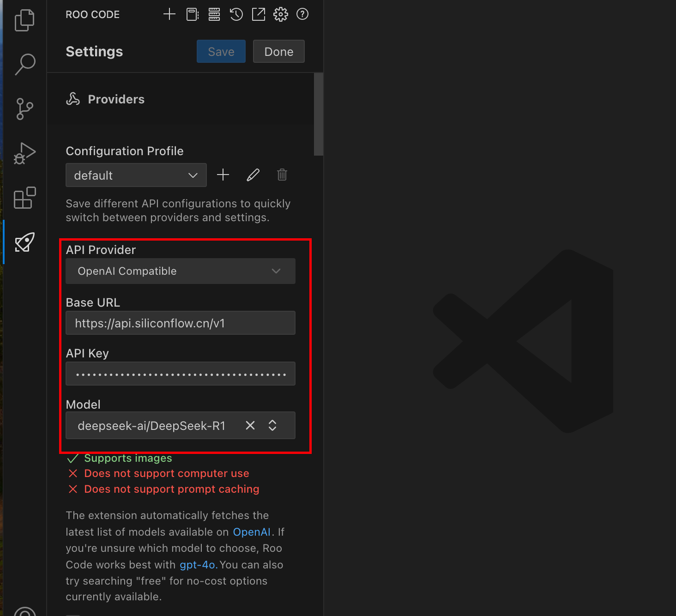Image resolution: width=676 pixels, height=616 pixels.
Task: Rename the configuration profile with pencil
Action: [253, 175]
